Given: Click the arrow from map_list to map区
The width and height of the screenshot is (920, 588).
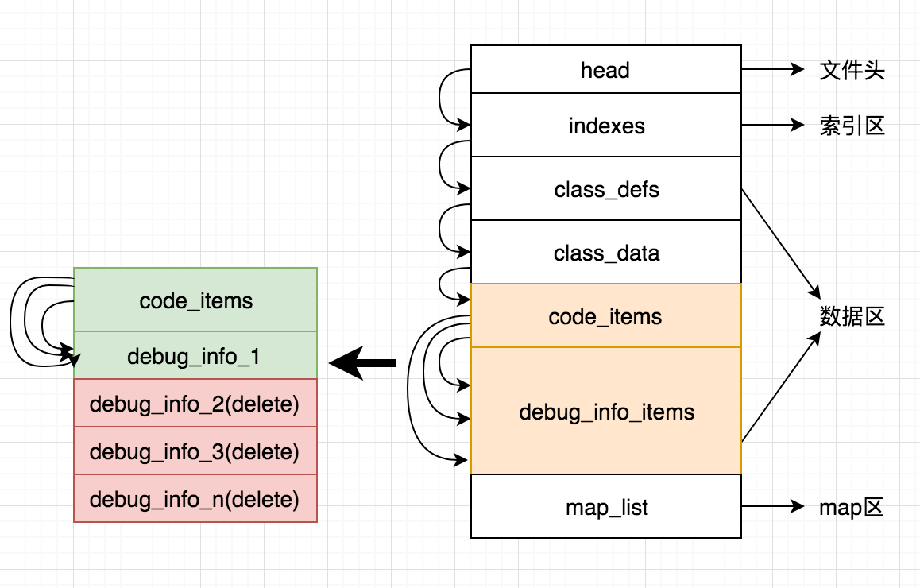Looking at the screenshot, I should [x=772, y=507].
